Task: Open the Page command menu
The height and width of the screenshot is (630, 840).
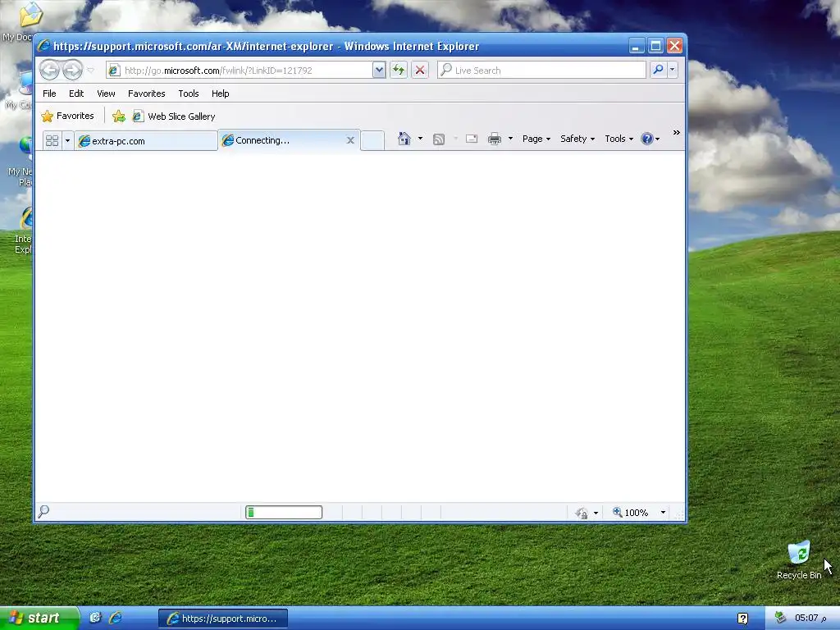Action: pos(536,139)
